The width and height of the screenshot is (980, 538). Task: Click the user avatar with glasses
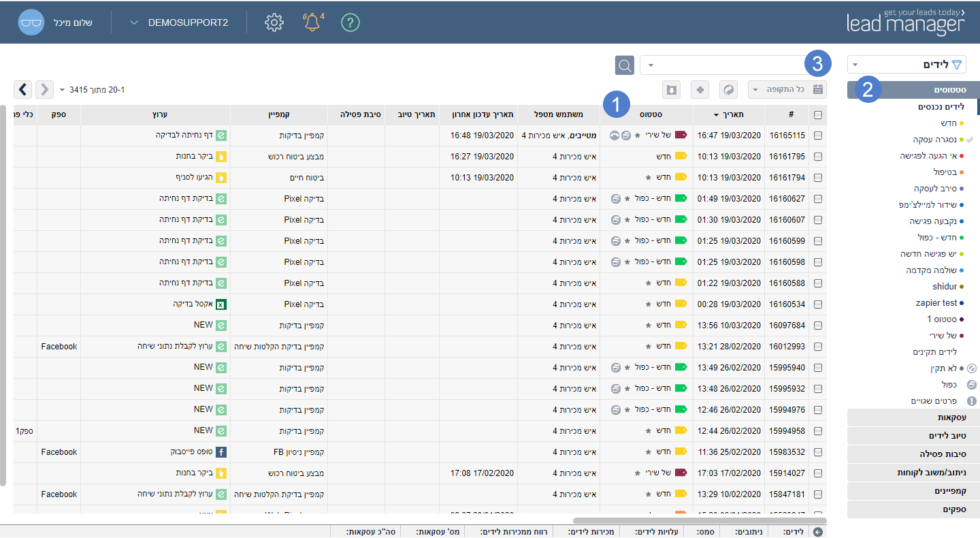(31, 22)
